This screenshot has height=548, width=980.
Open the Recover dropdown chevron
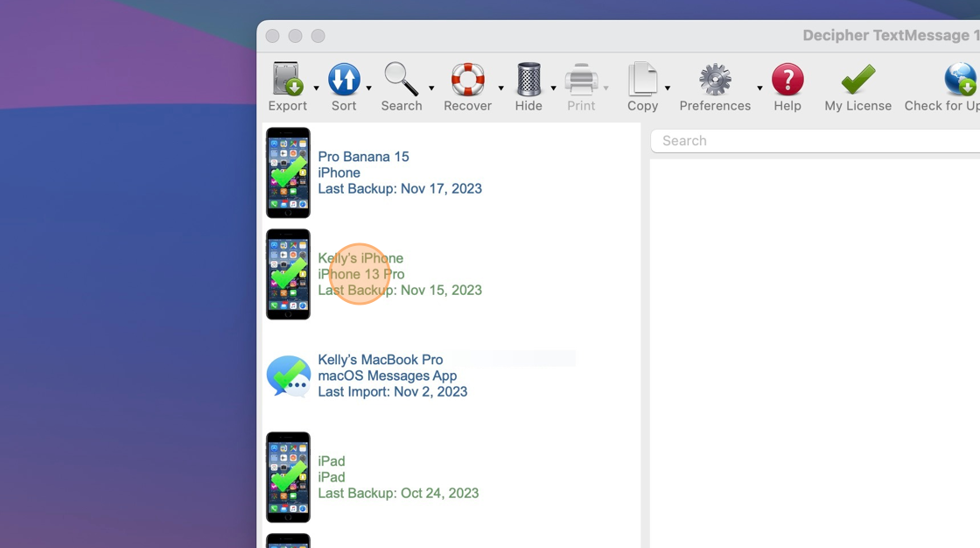500,88
